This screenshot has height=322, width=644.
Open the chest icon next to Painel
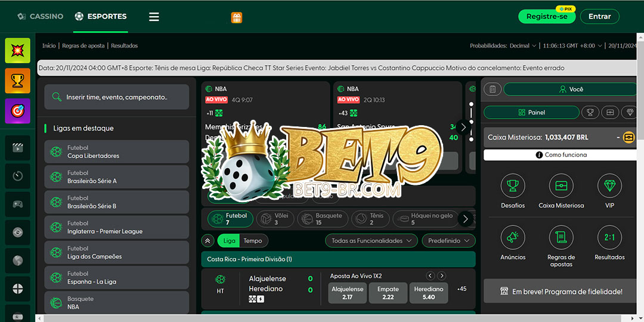point(611,112)
